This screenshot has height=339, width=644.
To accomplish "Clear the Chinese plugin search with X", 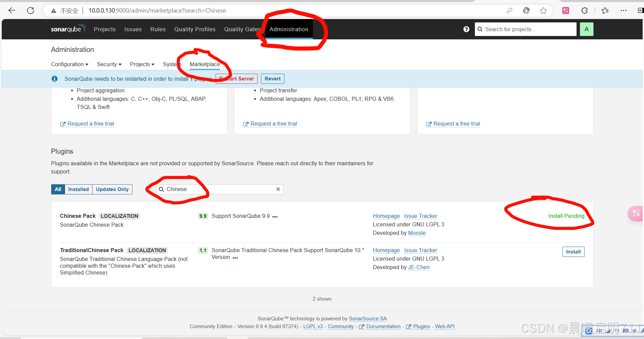I will pyautogui.click(x=278, y=189).
